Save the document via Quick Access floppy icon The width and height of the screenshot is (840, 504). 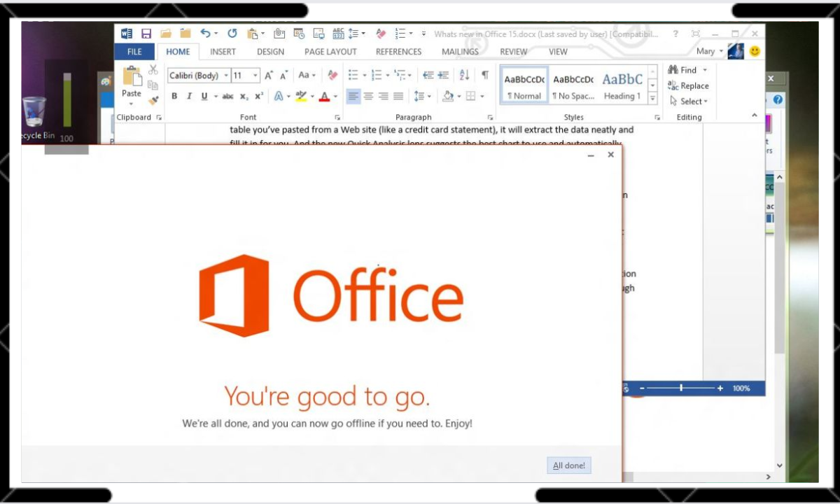(x=146, y=33)
